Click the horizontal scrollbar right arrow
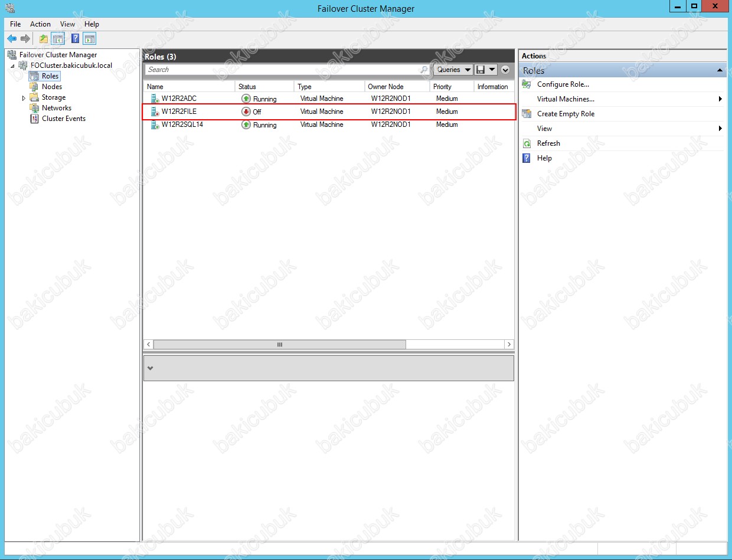The image size is (732, 560). (509, 344)
